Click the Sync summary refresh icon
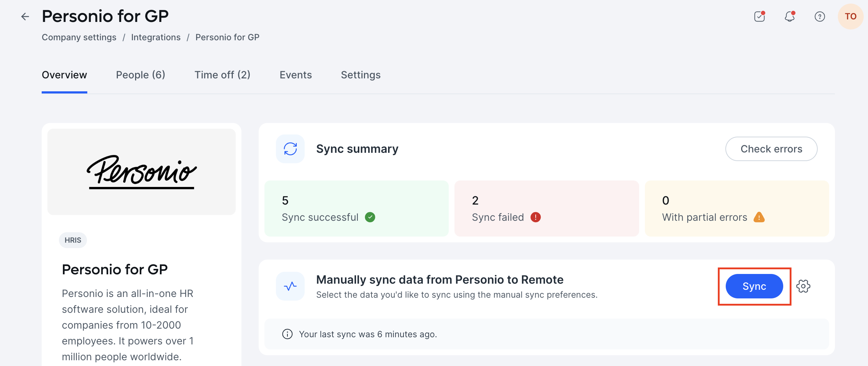 (290, 149)
